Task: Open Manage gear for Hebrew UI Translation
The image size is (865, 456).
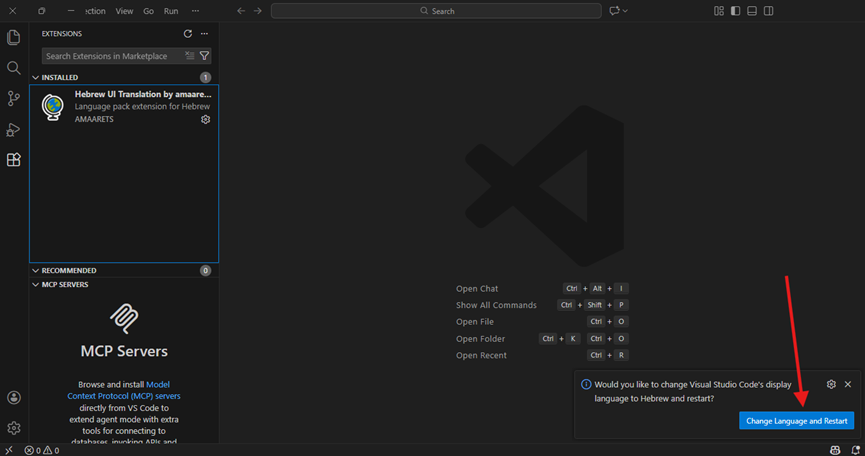Action: coord(205,119)
